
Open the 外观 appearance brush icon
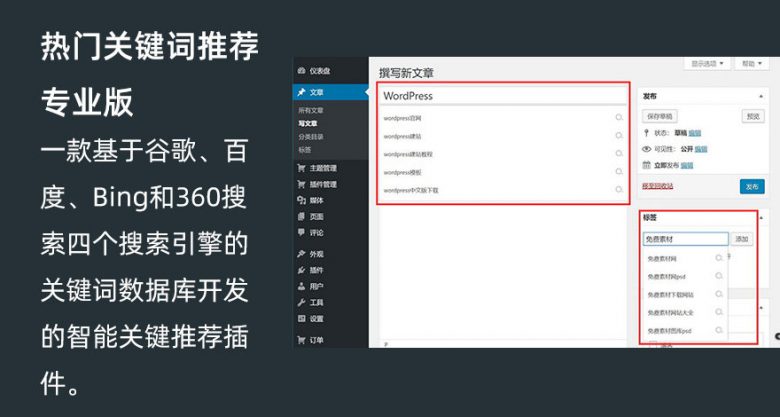tap(301, 254)
